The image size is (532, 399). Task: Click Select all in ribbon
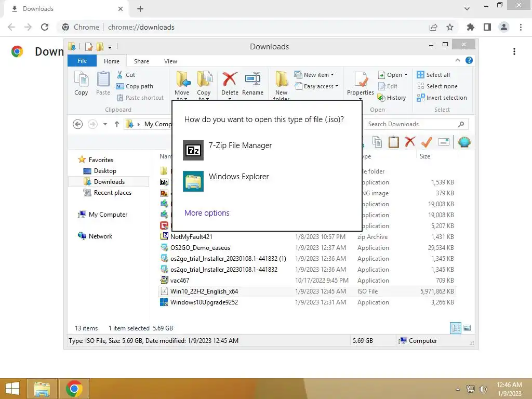pyautogui.click(x=433, y=75)
